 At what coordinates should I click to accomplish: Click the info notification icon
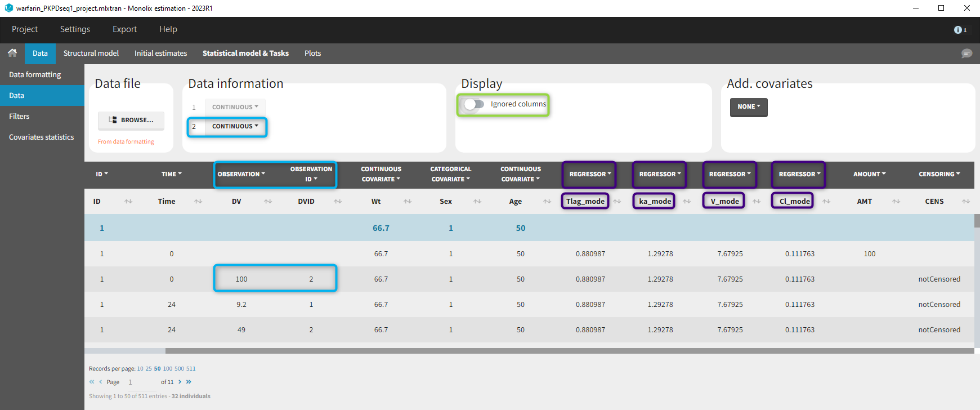tap(959, 30)
